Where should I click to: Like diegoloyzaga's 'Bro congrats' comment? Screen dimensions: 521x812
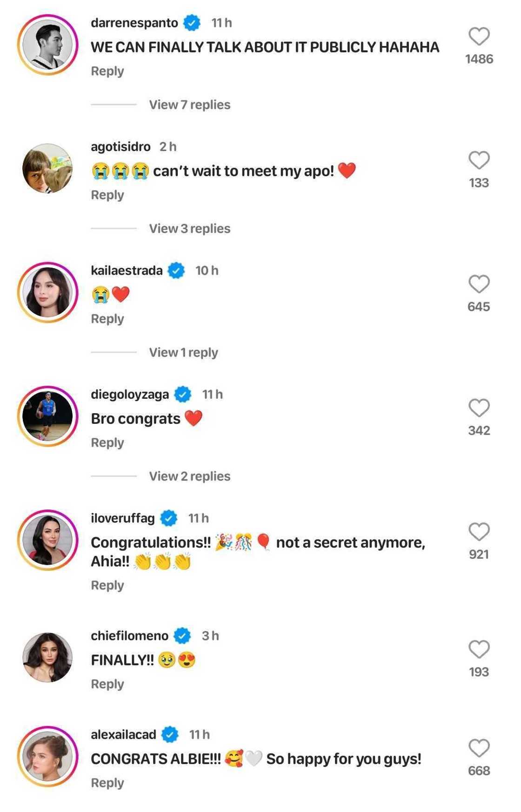pos(479,408)
